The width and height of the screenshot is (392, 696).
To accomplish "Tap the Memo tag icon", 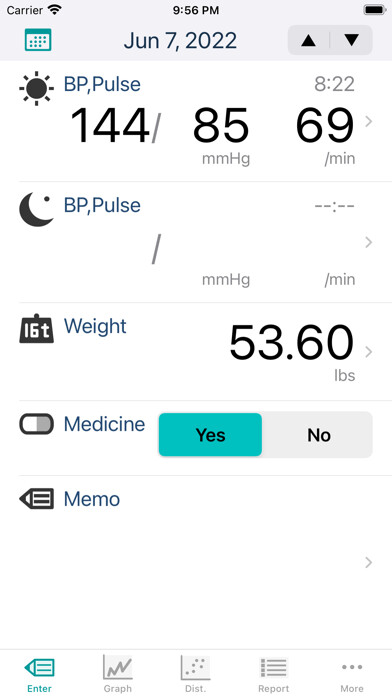I will click(x=36, y=499).
